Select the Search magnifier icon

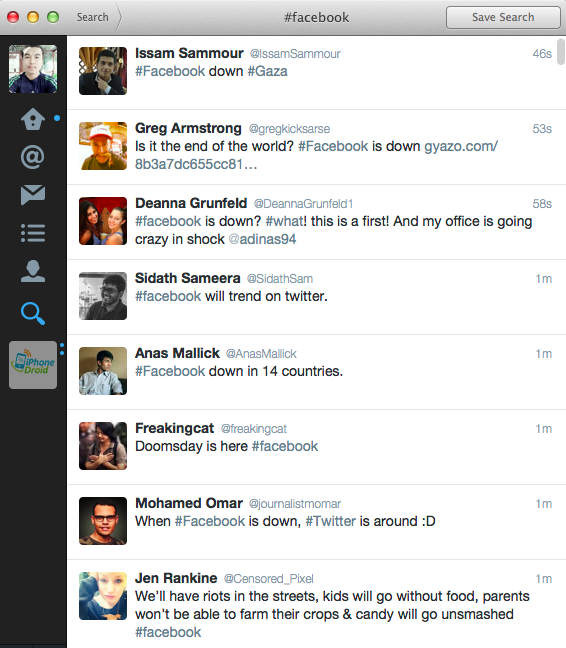(33, 313)
